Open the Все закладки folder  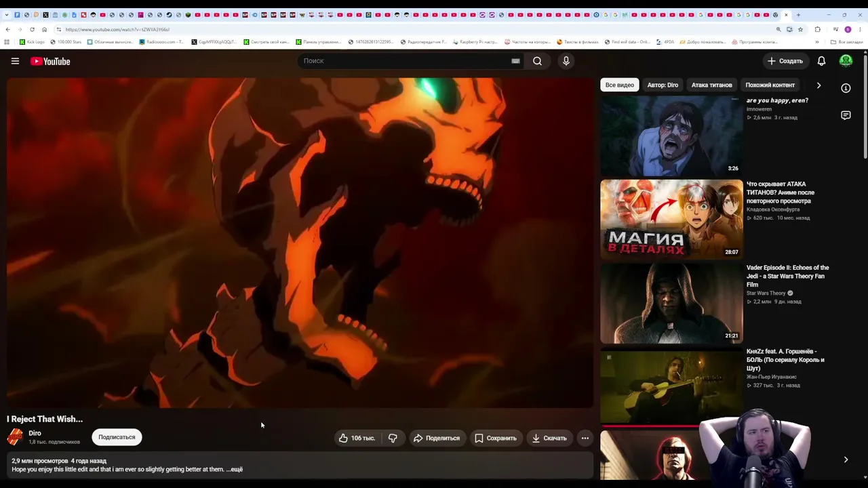click(x=847, y=42)
